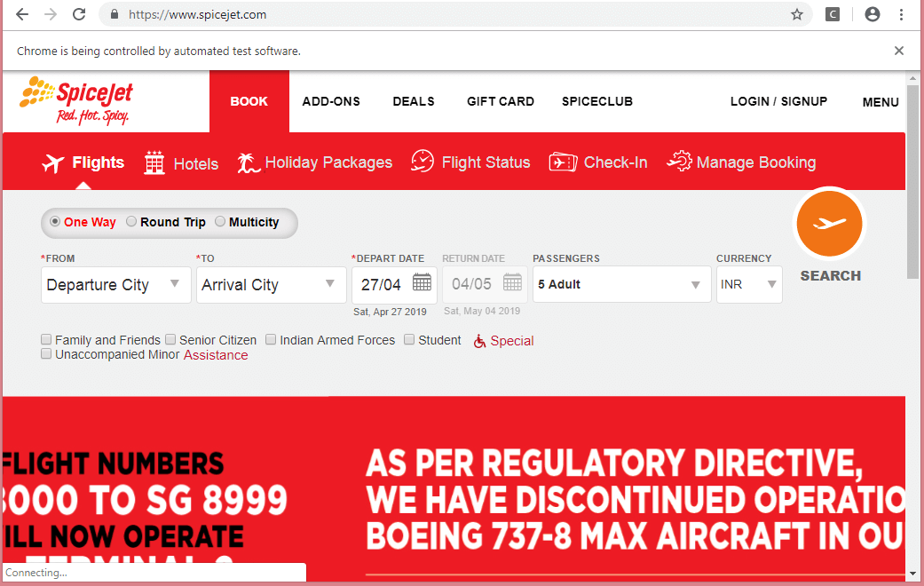924x586 pixels.
Task: Dismiss the automated test software notice
Action: point(898,51)
